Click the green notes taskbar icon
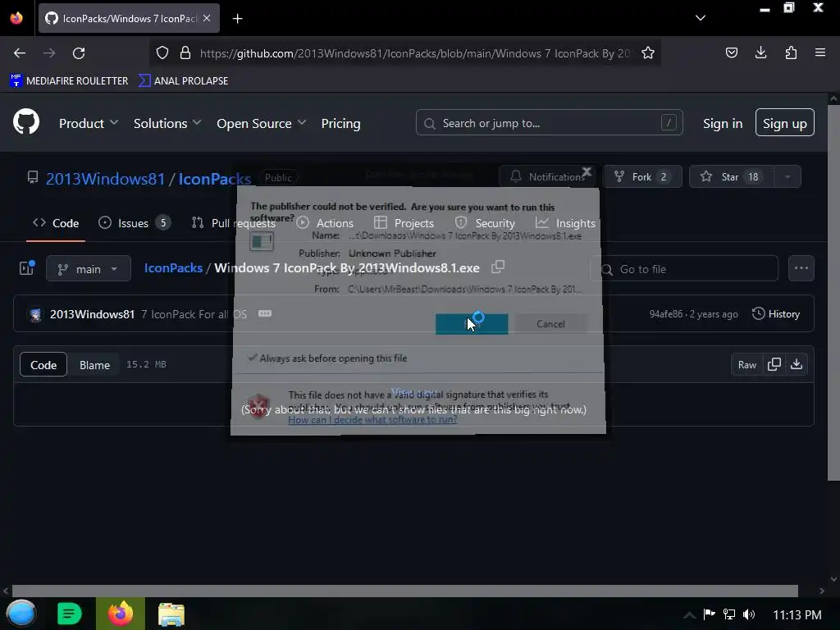Image resolution: width=840 pixels, height=630 pixels. tap(69, 614)
